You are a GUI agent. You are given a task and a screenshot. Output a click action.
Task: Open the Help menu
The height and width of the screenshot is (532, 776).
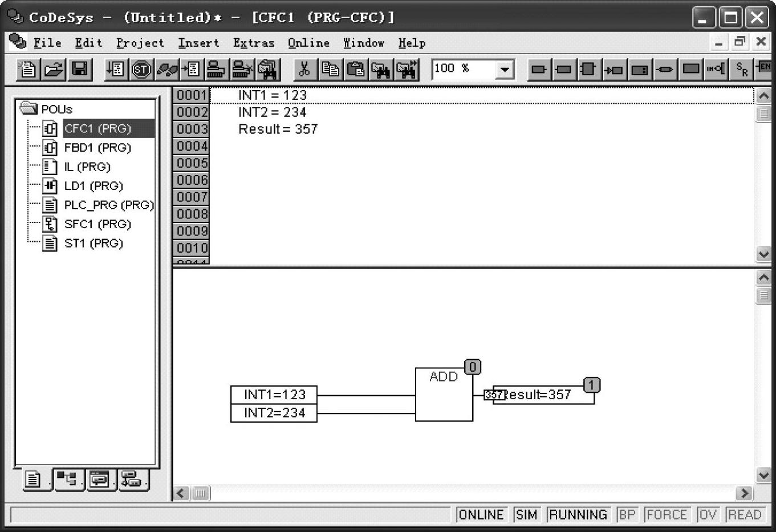tap(412, 43)
